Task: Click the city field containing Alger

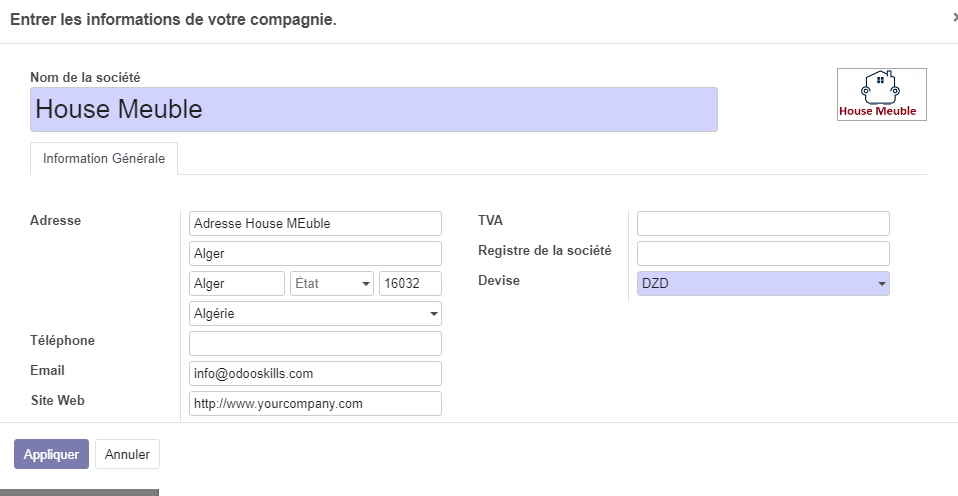Action: point(237,284)
